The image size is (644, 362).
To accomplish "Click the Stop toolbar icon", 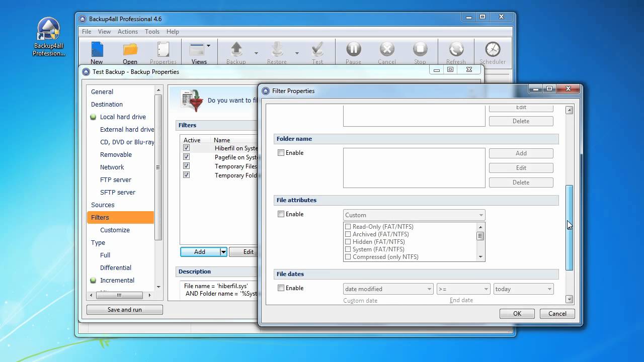I will pyautogui.click(x=420, y=49).
